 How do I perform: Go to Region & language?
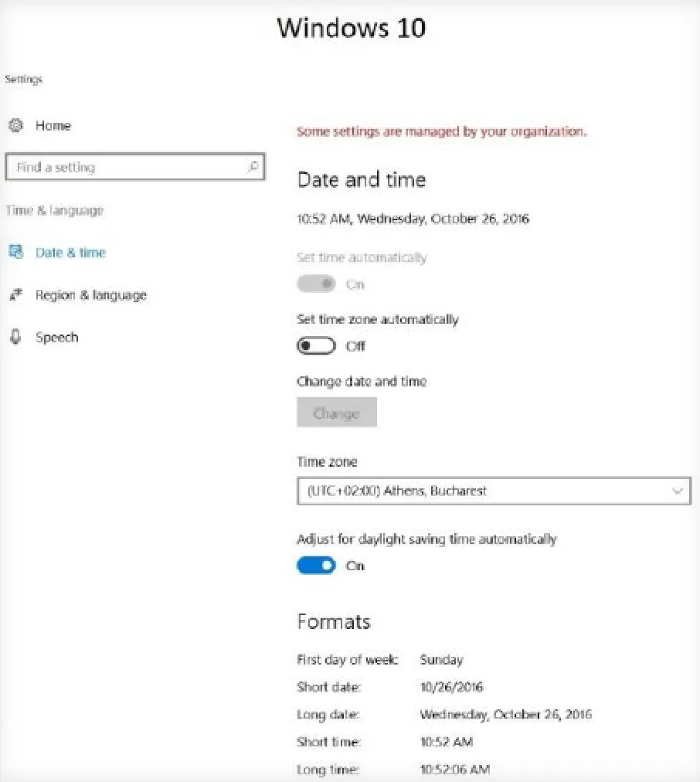[90, 295]
